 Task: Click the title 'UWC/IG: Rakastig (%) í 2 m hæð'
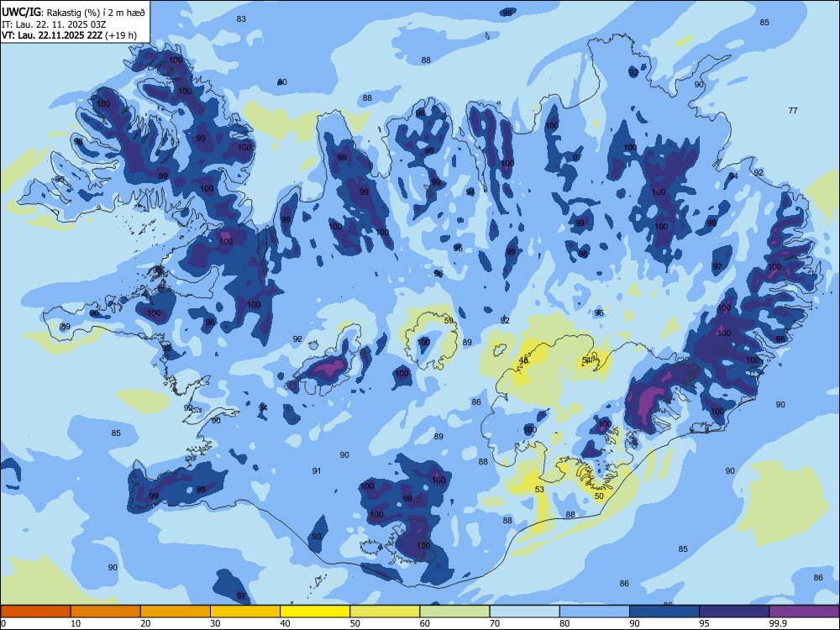coord(73,12)
